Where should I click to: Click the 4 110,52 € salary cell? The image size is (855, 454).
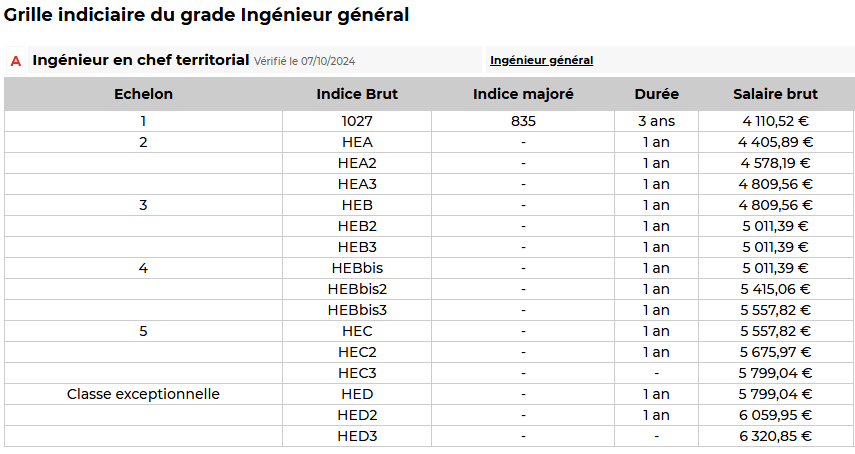[x=775, y=121]
